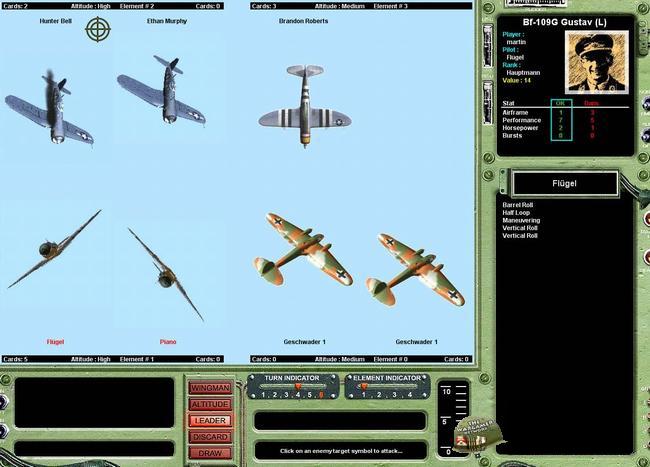Click number 6 on the Turn Indicator

(x=321, y=395)
